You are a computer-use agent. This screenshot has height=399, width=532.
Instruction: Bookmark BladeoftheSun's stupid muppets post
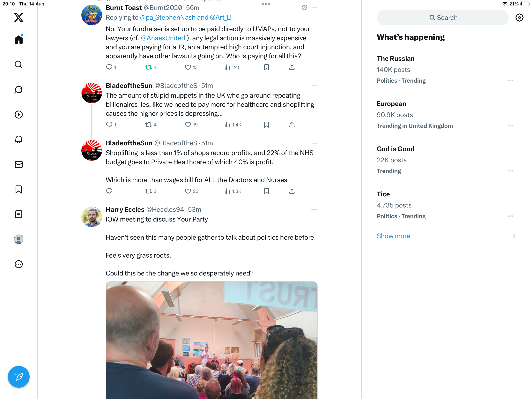pos(266,125)
